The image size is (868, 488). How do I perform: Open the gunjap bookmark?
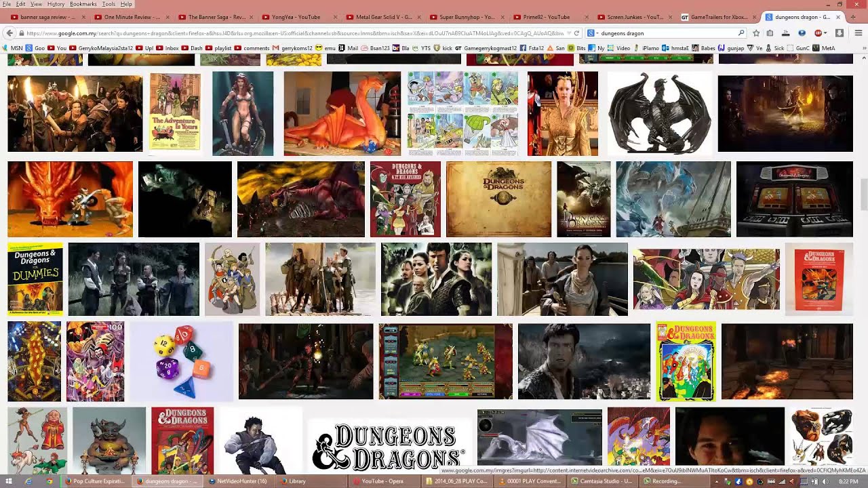point(732,48)
